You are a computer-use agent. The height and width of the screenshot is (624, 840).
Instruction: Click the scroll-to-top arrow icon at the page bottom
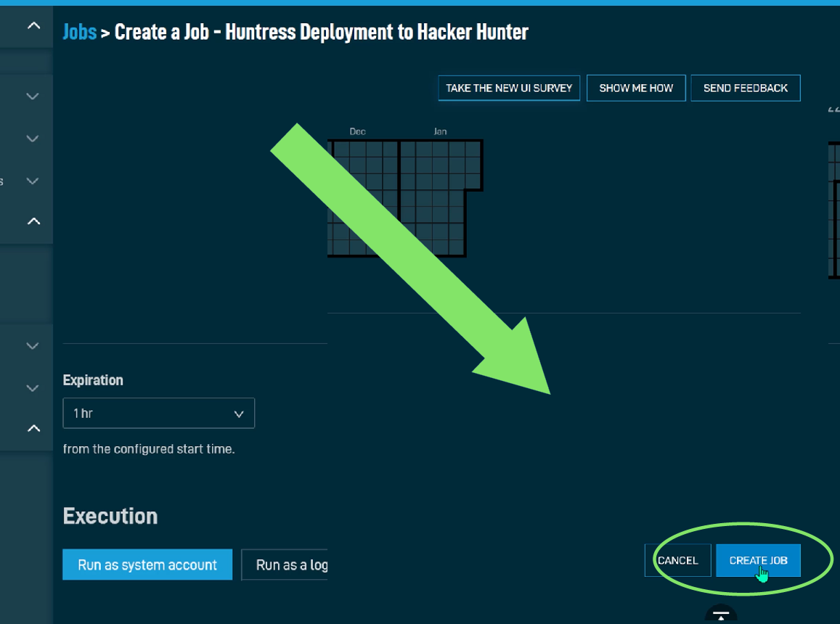(721, 614)
